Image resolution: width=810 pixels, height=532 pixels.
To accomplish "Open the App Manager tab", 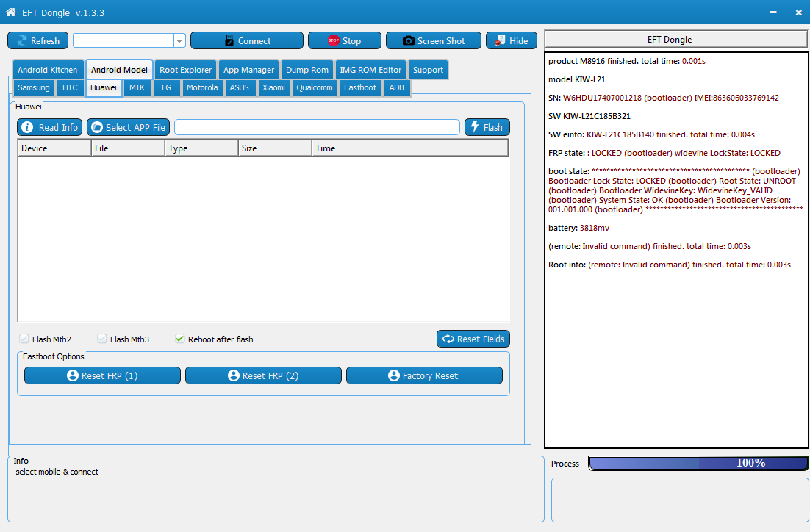I will tap(248, 70).
